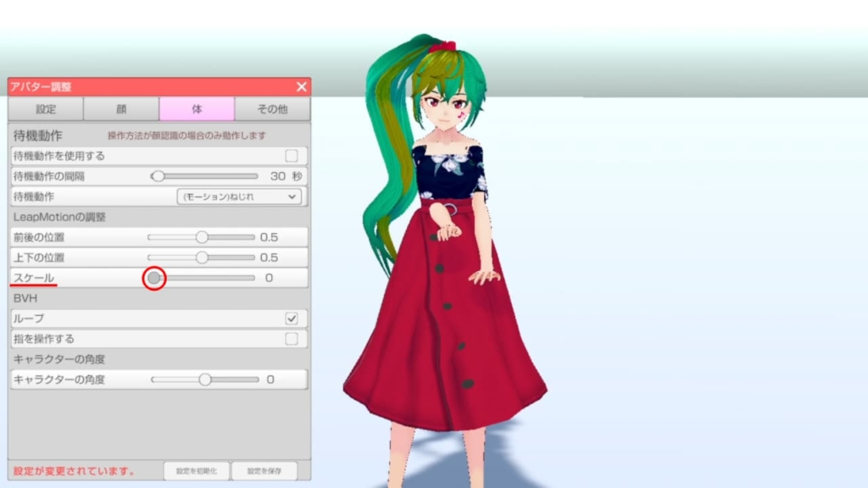Open the その他 tab
Image resolution: width=868 pixels, height=488 pixels.
pos(272,109)
